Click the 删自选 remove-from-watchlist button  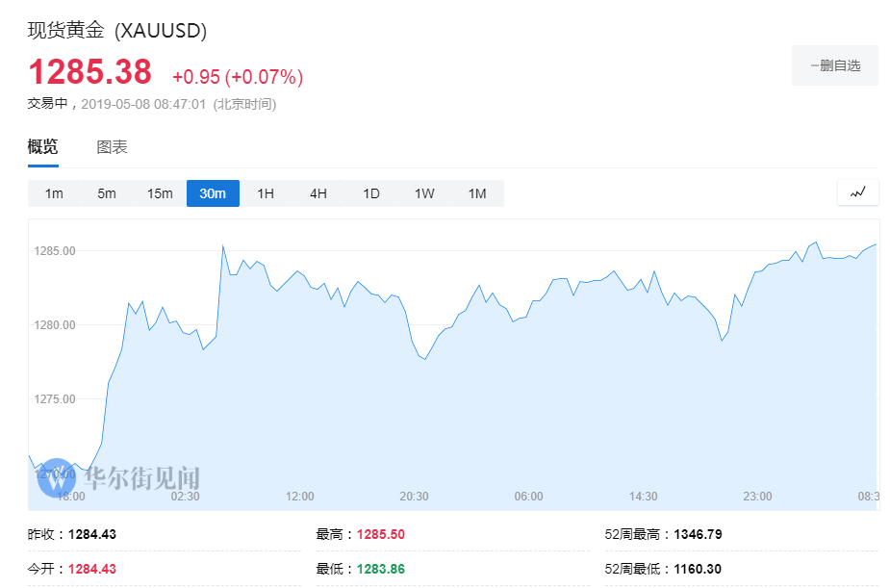pos(834,65)
